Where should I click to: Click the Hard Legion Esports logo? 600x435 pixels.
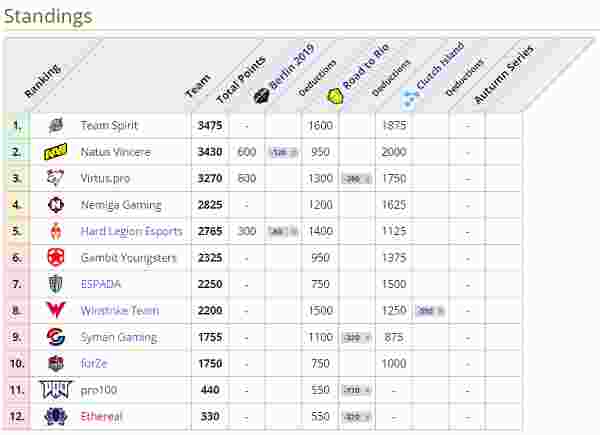[x=56, y=231]
